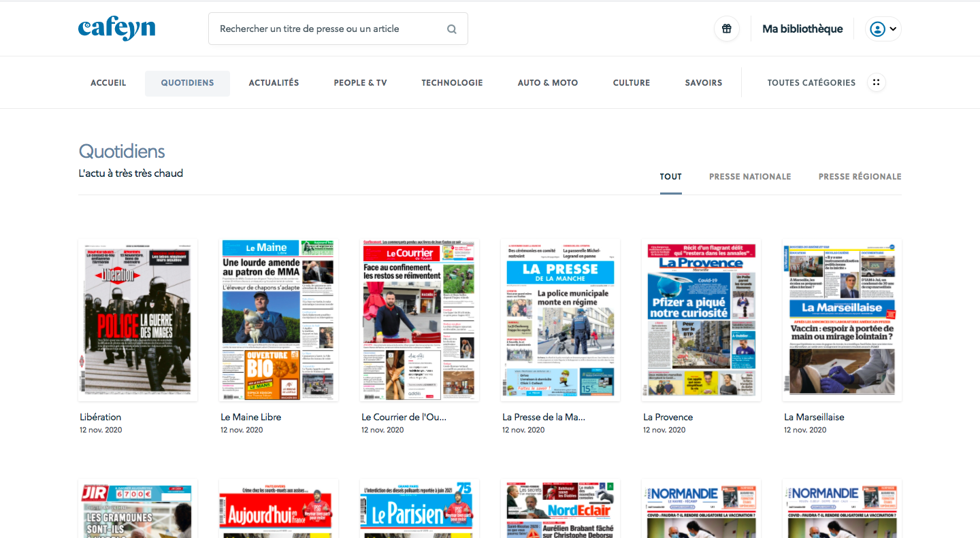This screenshot has width=980, height=538.
Task: Open the Savoirs category
Action: tap(704, 83)
